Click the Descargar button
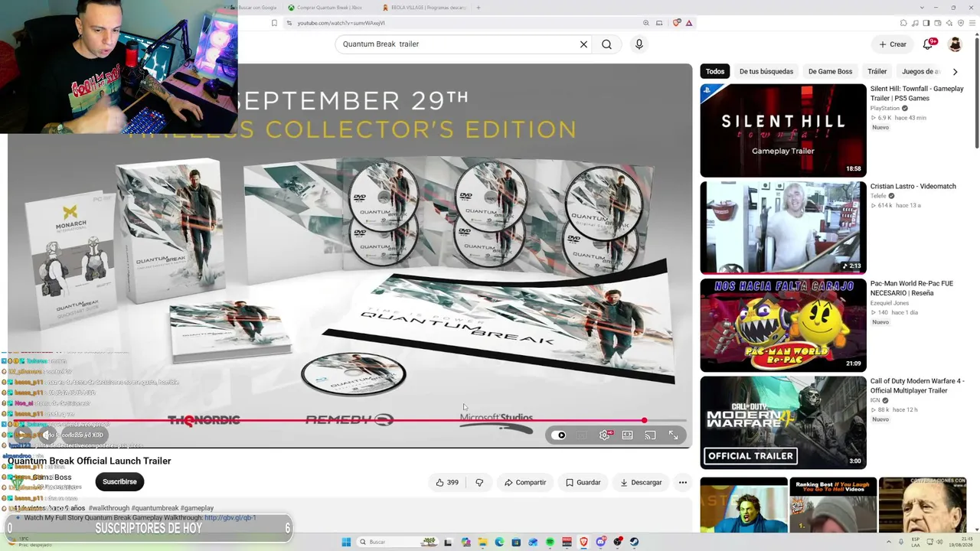 tap(641, 483)
